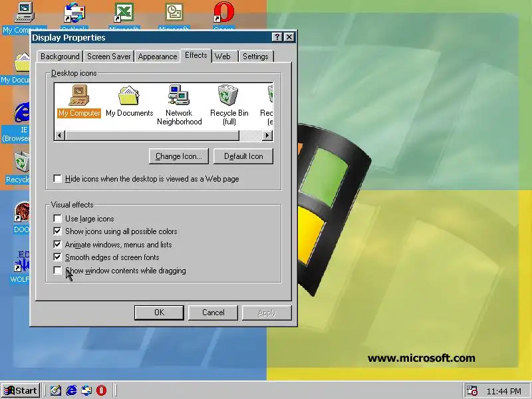The width and height of the screenshot is (532, 399).
Task: Select the My Computer icon in Desktop icons list
Action: click(78, 101)
